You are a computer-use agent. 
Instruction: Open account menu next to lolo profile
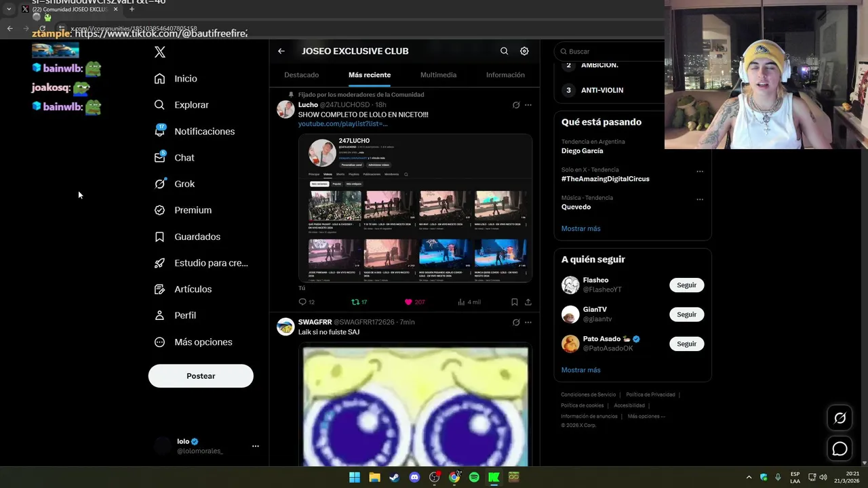[x=256, y=446]
